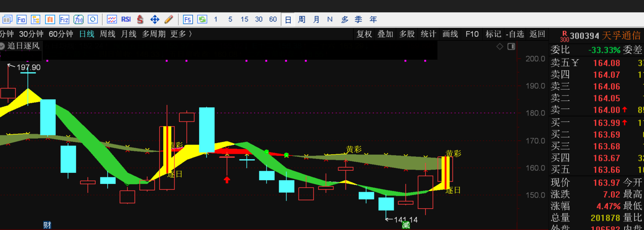The width and height of the screenshot is (644, 230).
Task: Switch to 60-minute period in toolbar
Action: 273,19
